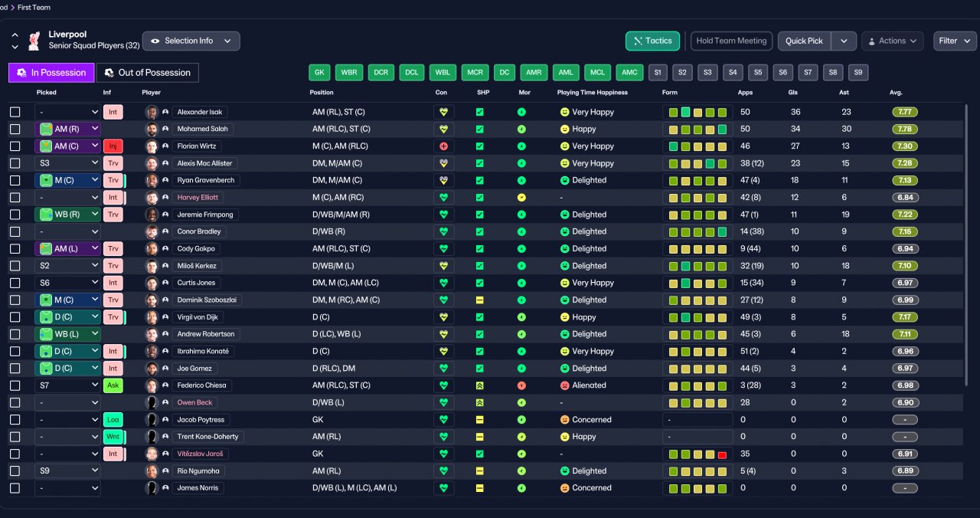980x518 pixels.
Task: Open the Tactics button
Action: pyautogui.click(x=652, y=41)
